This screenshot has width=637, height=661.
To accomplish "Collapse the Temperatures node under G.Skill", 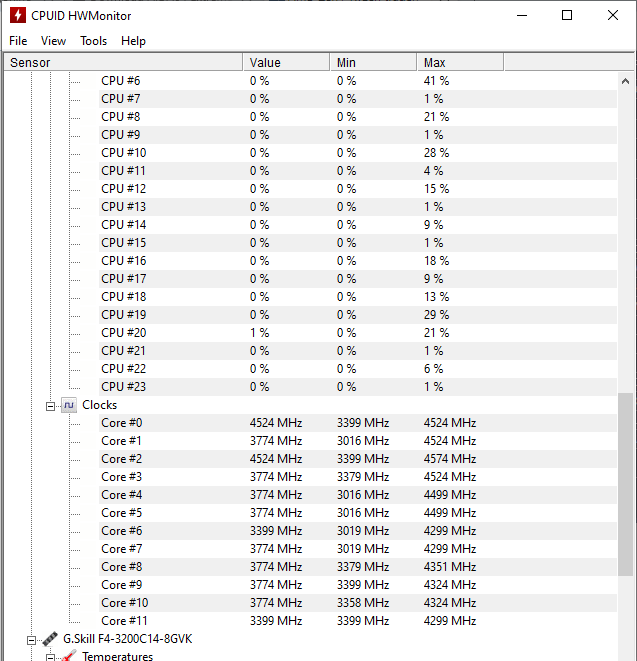I will pyautogui.click(x=51, y=657).
